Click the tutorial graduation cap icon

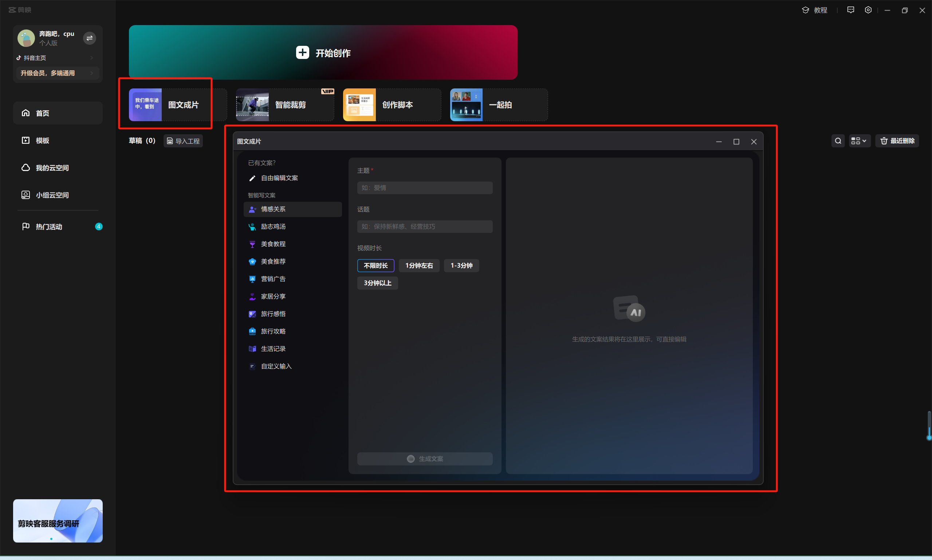[805, 10]
